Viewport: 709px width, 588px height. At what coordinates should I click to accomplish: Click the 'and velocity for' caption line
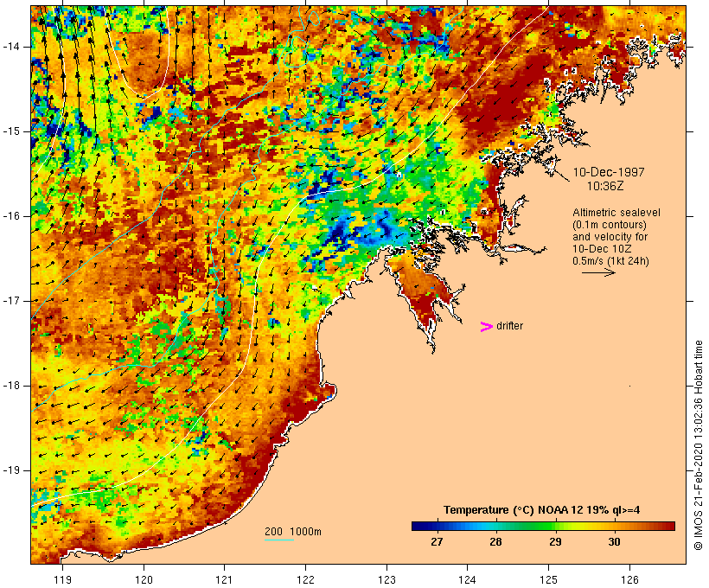point(610,237)
